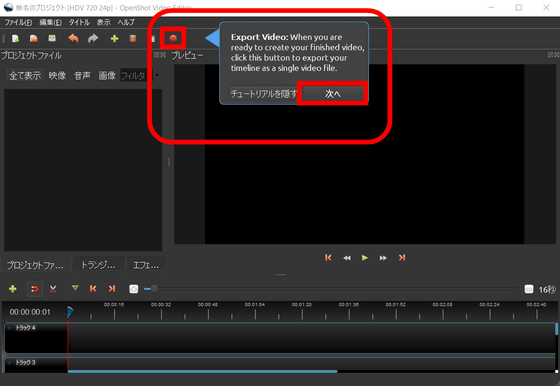The height and width of the screenshot is (386, 560).
Task: Click the Save Project toolbar icon
Action: (x=52, y=38)
